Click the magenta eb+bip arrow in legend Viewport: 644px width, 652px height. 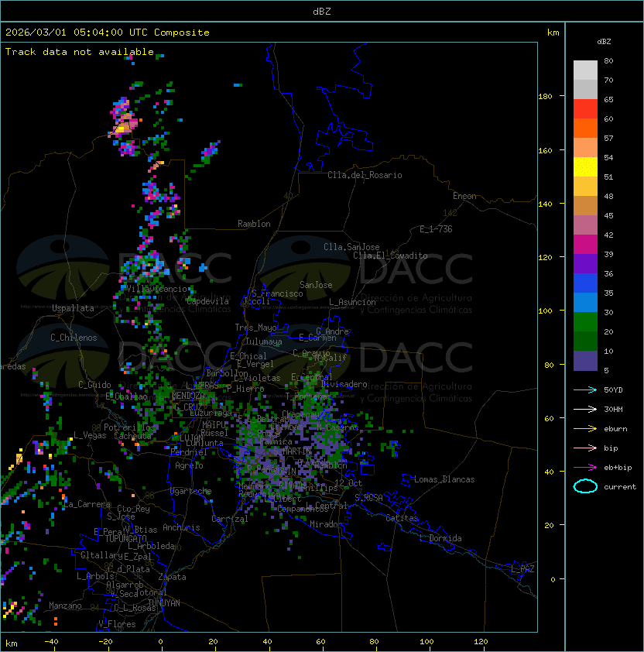coord(585,468)
